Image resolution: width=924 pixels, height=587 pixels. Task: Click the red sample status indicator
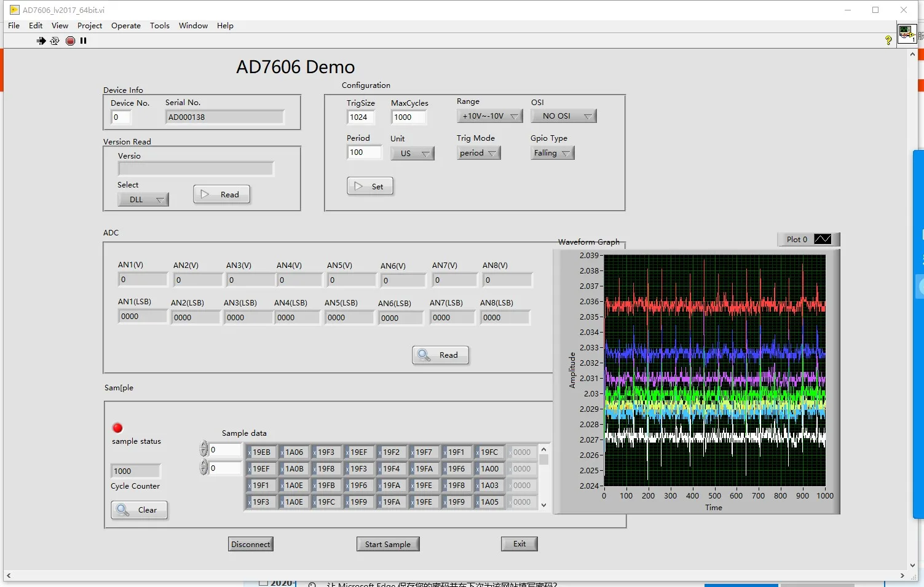[117, 427]
